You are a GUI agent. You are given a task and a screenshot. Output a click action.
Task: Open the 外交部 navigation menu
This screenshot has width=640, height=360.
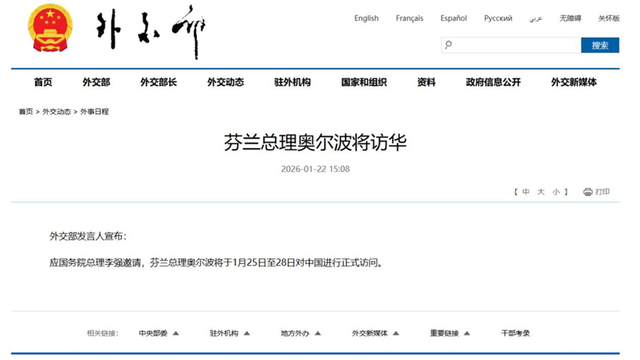point(96,82)
